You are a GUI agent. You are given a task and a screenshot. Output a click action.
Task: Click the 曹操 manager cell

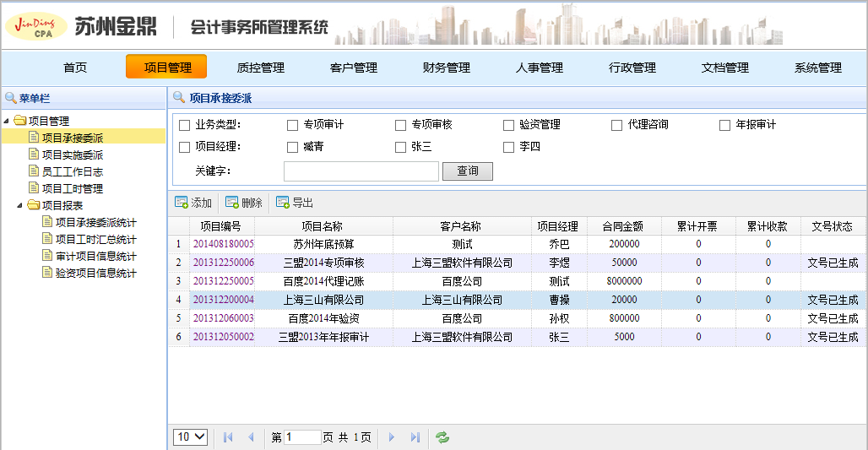coord(559,300)
